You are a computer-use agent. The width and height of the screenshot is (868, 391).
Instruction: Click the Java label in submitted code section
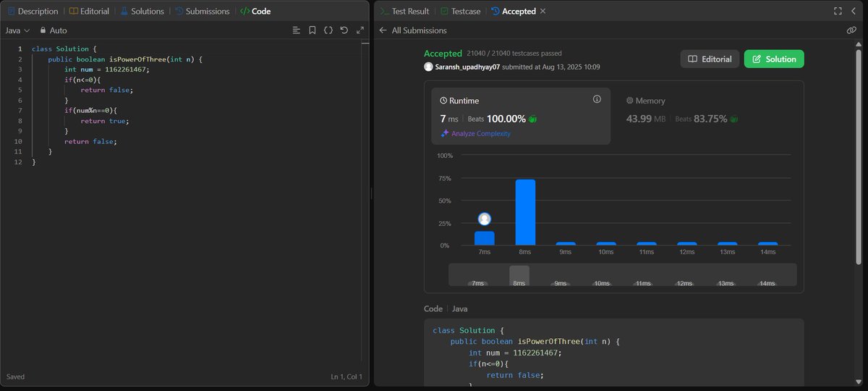460,308
